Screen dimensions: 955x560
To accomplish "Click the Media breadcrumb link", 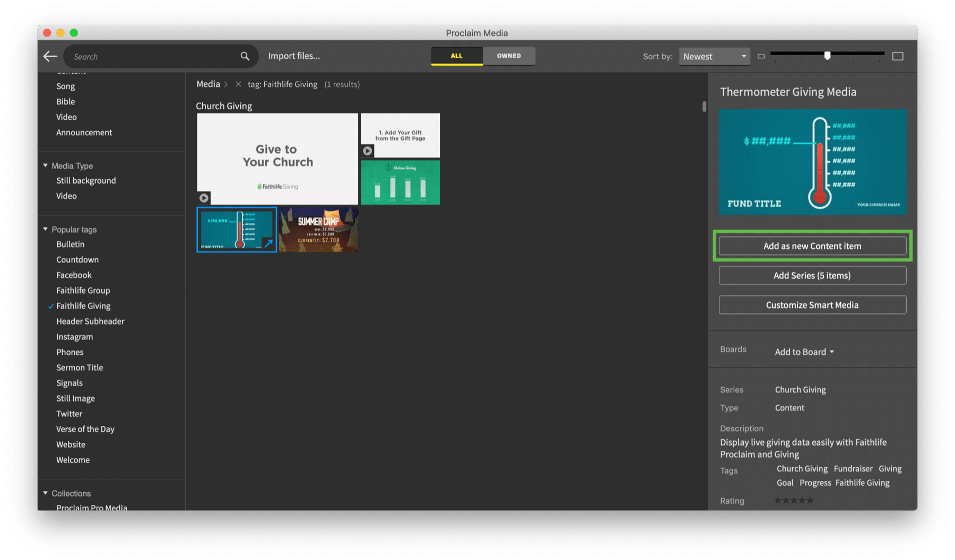I will tap(208, 84).
